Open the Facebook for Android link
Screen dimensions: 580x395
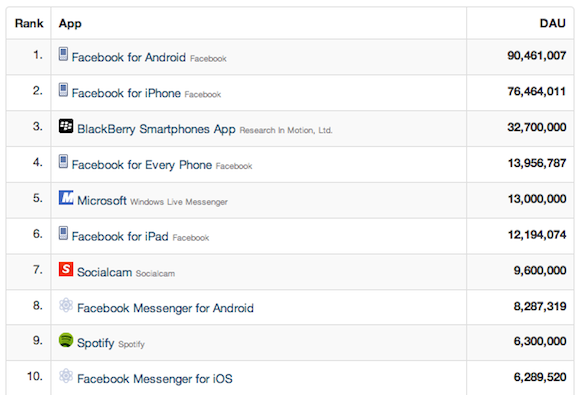(129, 57)
